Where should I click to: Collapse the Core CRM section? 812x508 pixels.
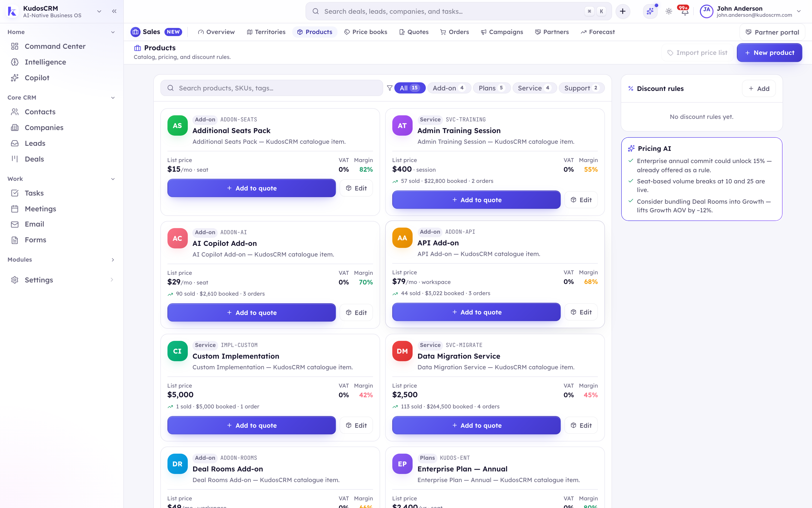tap(113, 98)
